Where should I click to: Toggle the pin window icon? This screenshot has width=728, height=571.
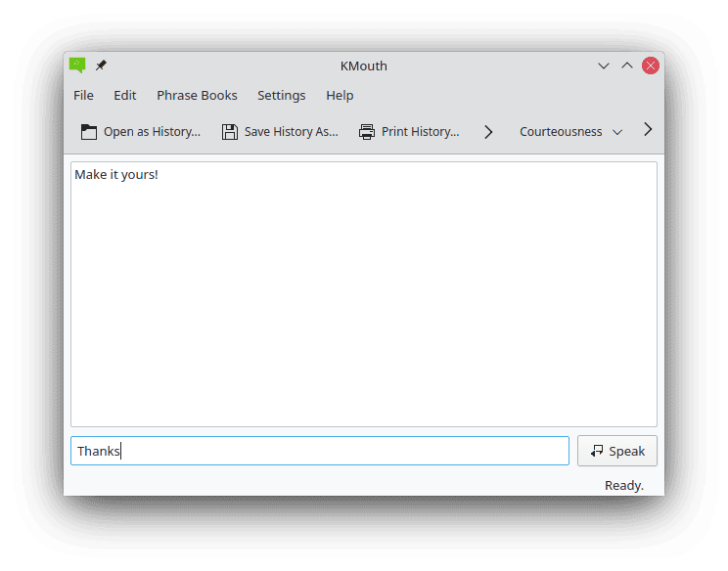coord(101,66)
